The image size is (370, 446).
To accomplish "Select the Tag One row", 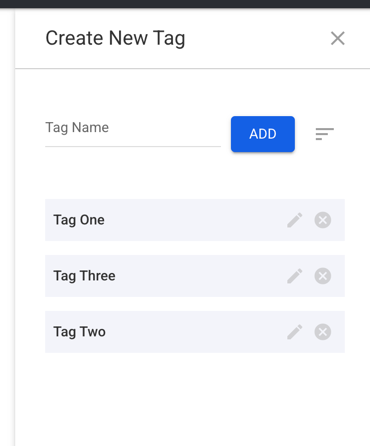I will [x=195, y=220].
